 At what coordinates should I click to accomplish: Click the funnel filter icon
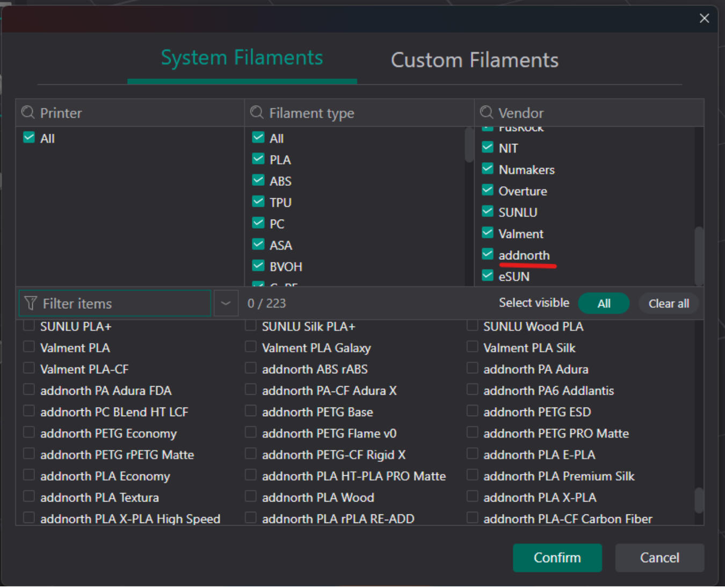[31, 303]
